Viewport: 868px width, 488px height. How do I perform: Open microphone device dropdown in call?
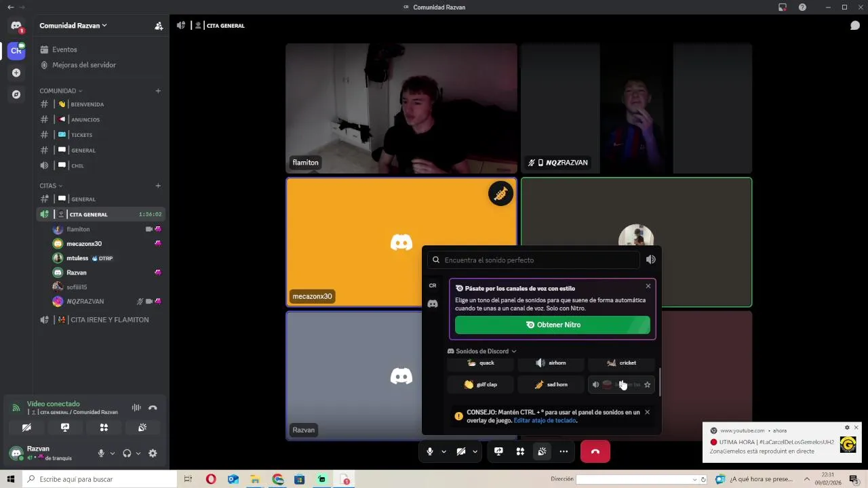tap(444, 451)
